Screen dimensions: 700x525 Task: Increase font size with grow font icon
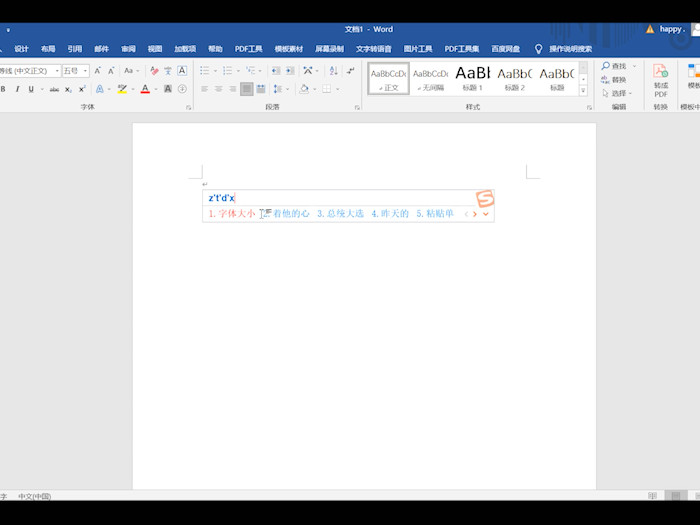97,71
